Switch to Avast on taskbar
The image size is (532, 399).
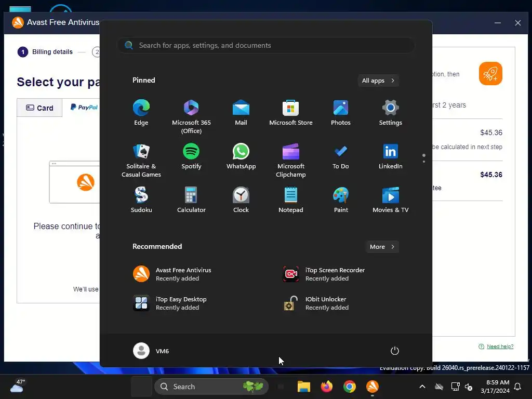pos(372,387)
